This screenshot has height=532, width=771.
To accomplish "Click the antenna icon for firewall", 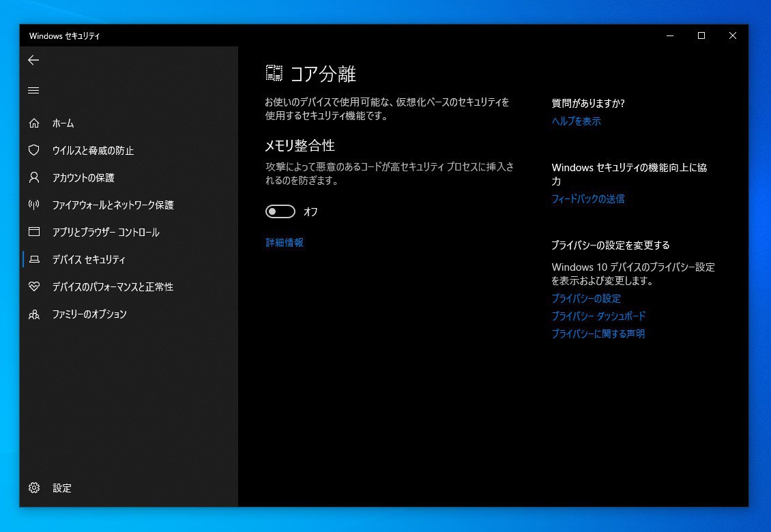I will 34,205.
